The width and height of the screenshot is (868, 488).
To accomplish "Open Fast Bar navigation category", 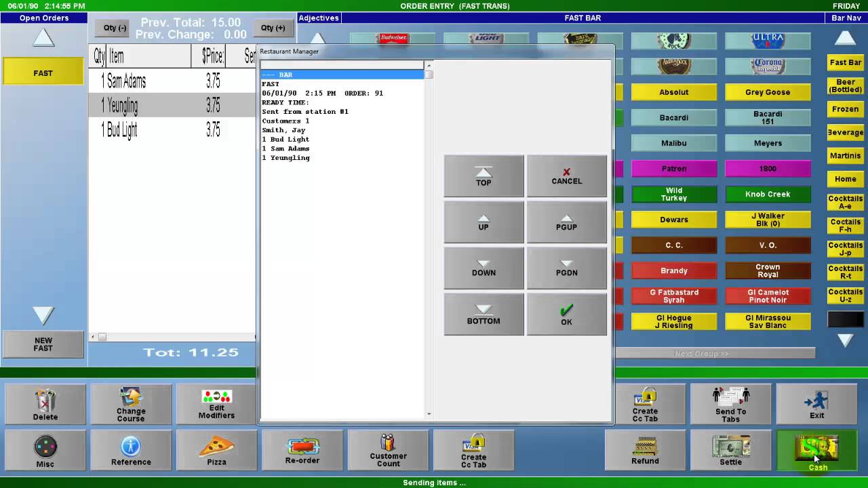I will [x=846, y=62].
